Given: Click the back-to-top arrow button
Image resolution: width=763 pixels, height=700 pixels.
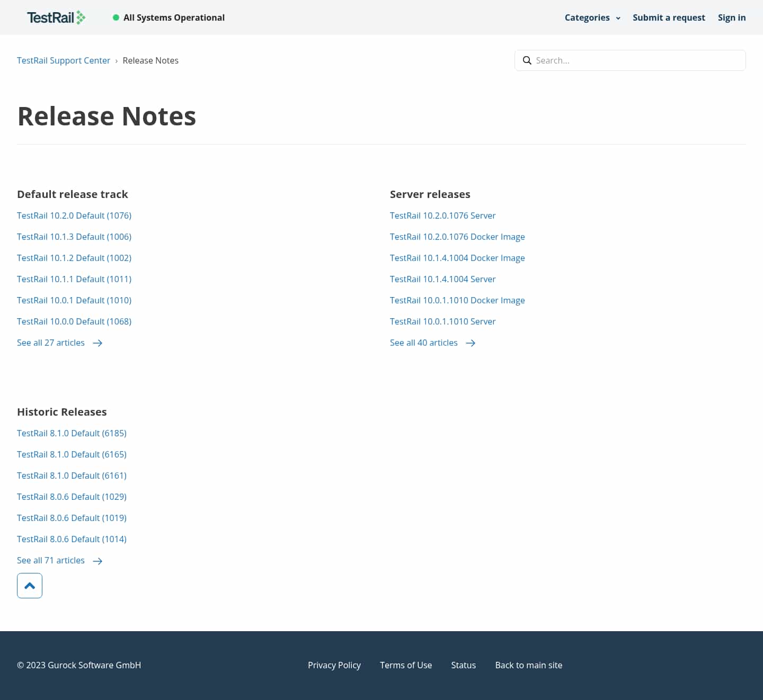Looking at the screenshot, I should [x=30, y=586].
